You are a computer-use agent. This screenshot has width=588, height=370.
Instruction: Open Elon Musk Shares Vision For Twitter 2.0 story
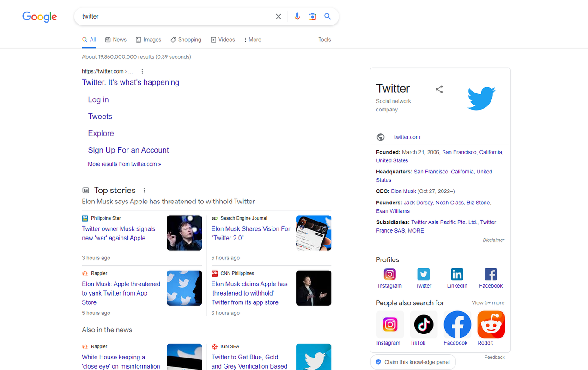[251, 234]
